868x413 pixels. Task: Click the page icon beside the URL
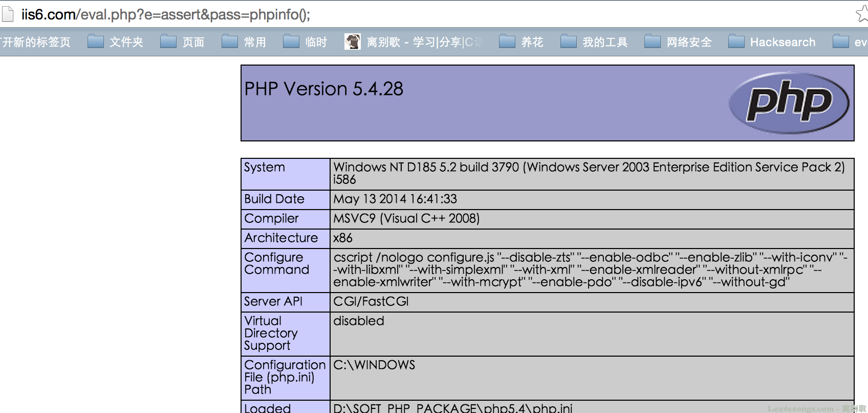click(x=7, y=14)
